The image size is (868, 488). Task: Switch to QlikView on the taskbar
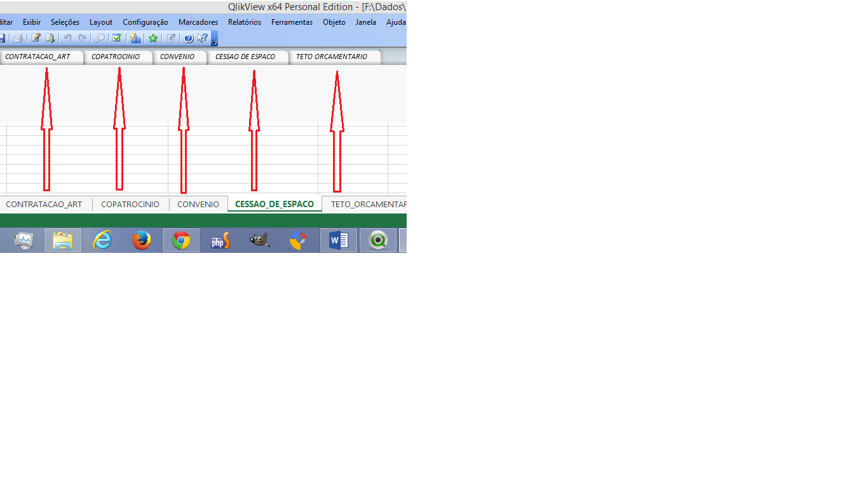pyautogui.click(x=378, y=241)
